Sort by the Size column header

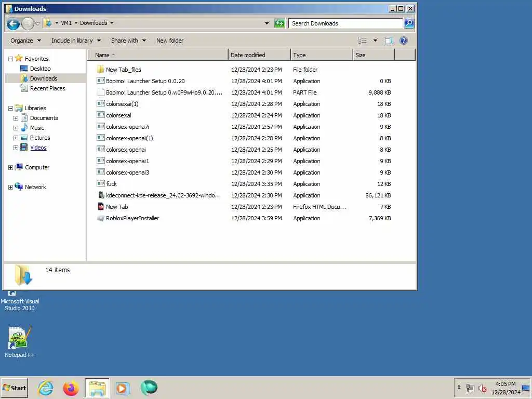coord(374,55)
